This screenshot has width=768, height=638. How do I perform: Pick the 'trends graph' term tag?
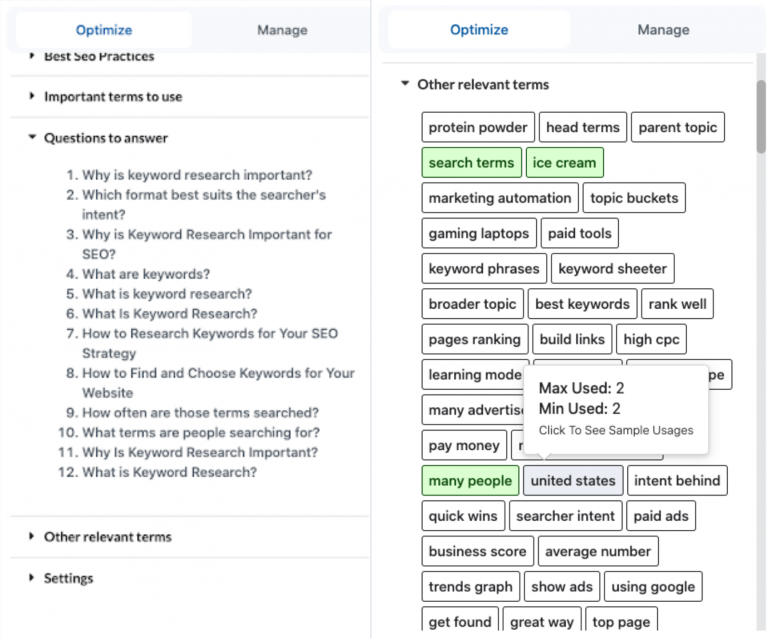470,587
